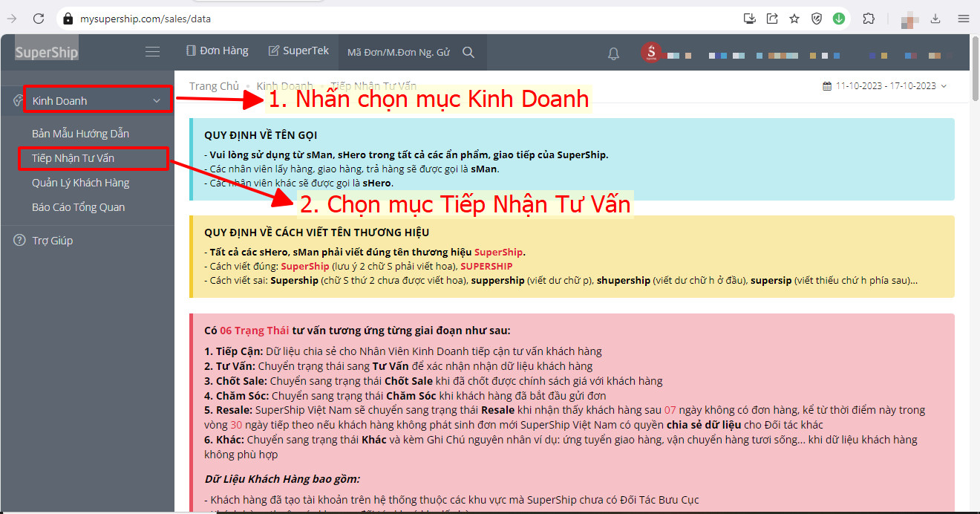The width and height of the screenshot is (980, 514).
Task: Toggle the browser download shield icon
Action: click(817, 18)
